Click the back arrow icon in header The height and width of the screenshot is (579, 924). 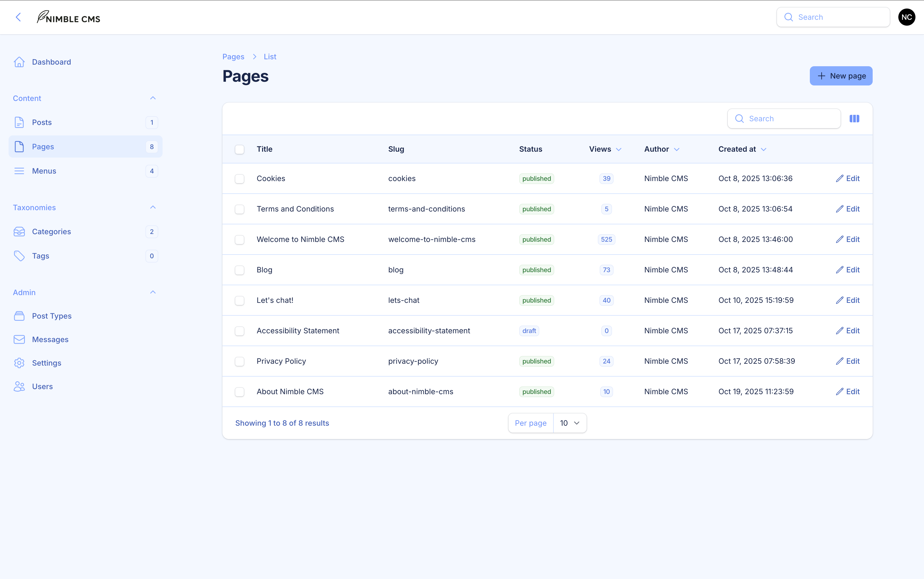18,17
